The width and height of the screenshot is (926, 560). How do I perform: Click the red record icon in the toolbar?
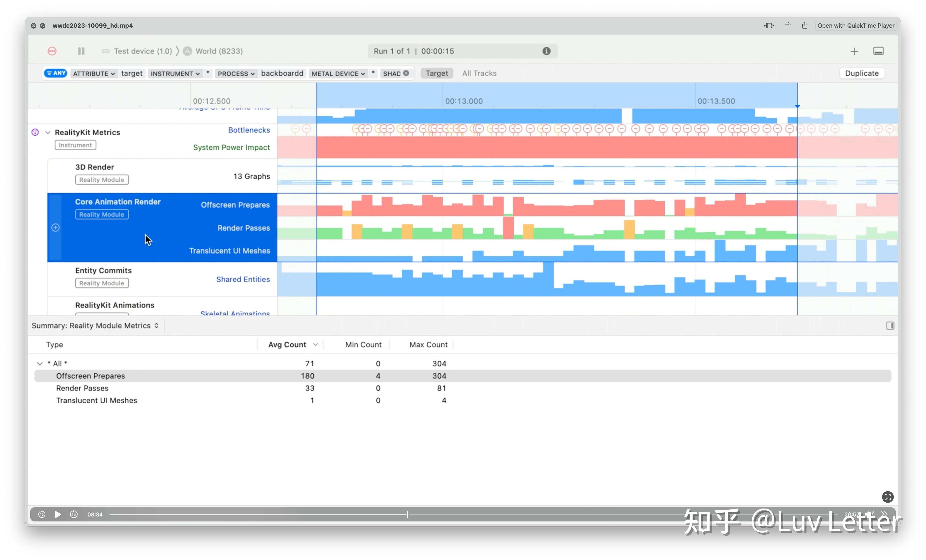(52, 51)
